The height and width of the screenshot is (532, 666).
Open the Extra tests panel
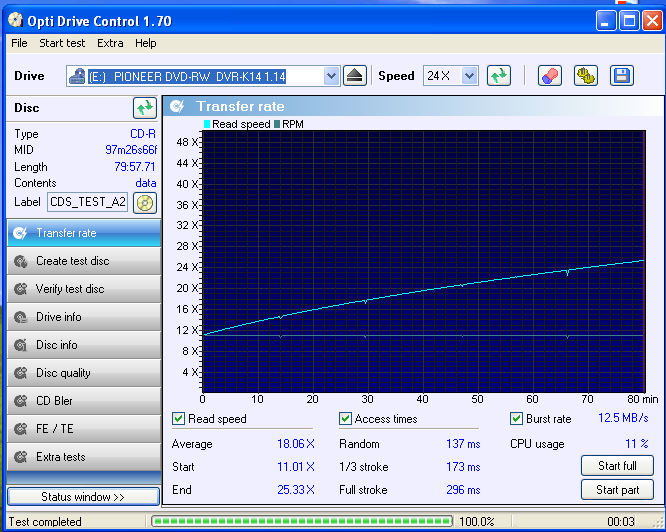click(84, 457)
